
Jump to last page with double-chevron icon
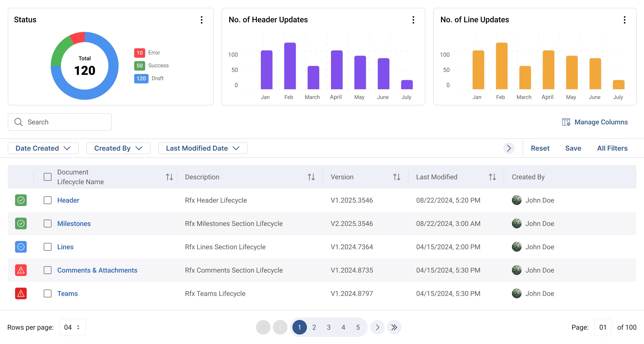point(394,327)
